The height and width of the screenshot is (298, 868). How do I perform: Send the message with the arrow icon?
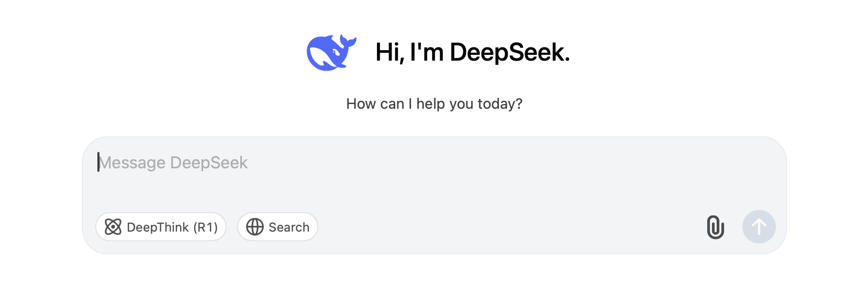coord(759,227)
